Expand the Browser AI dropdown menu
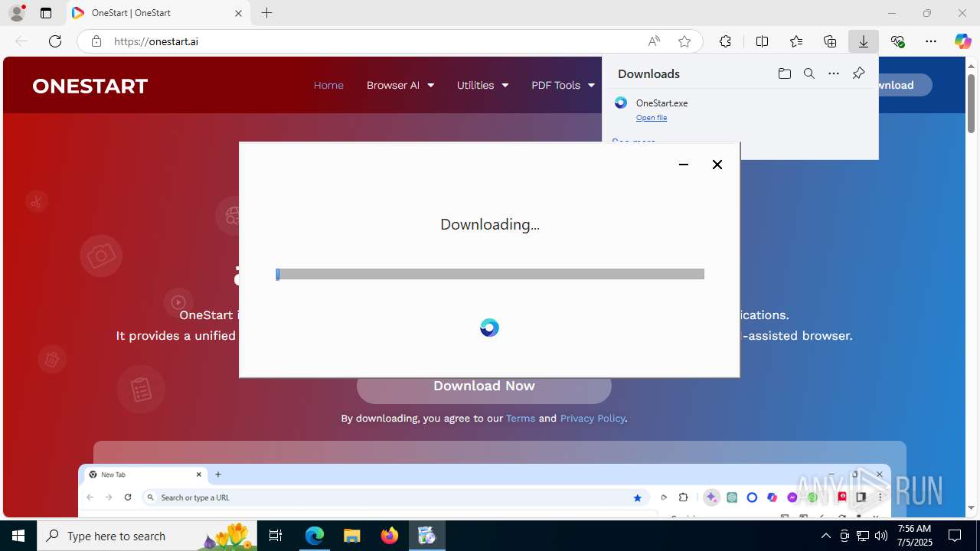 point(400,85)
